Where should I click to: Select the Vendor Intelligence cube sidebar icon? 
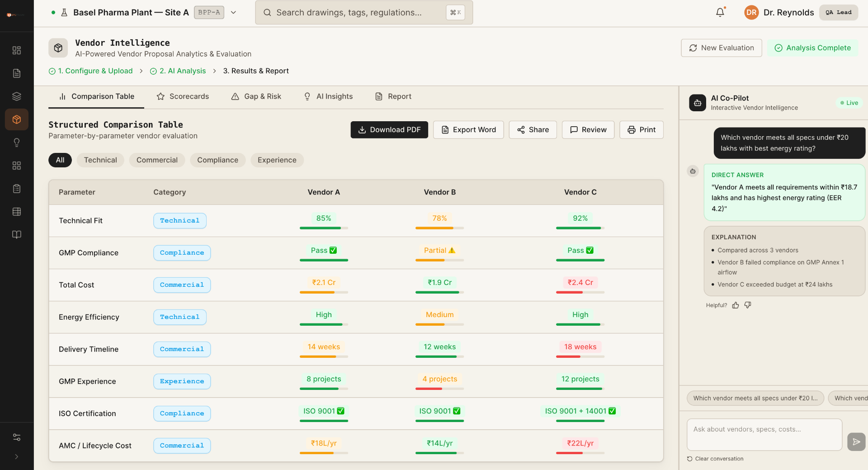[x=17, y=119]
